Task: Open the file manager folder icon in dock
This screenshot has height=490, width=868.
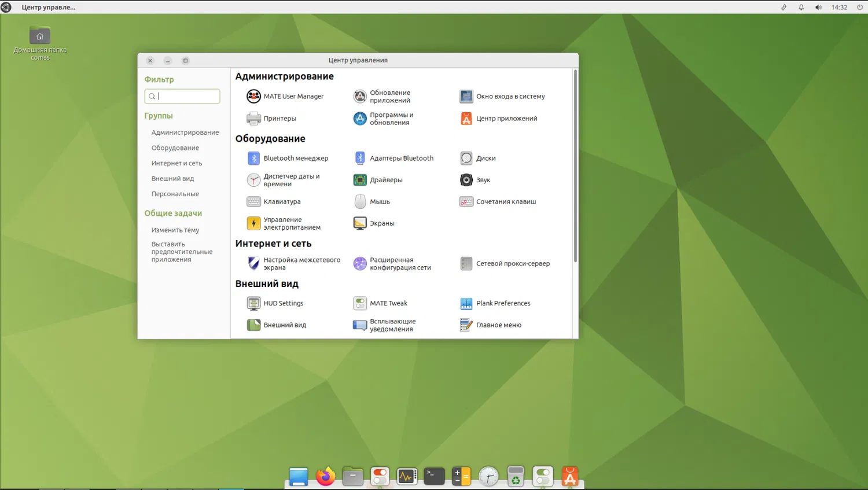Action: click(x=352, y=476)
